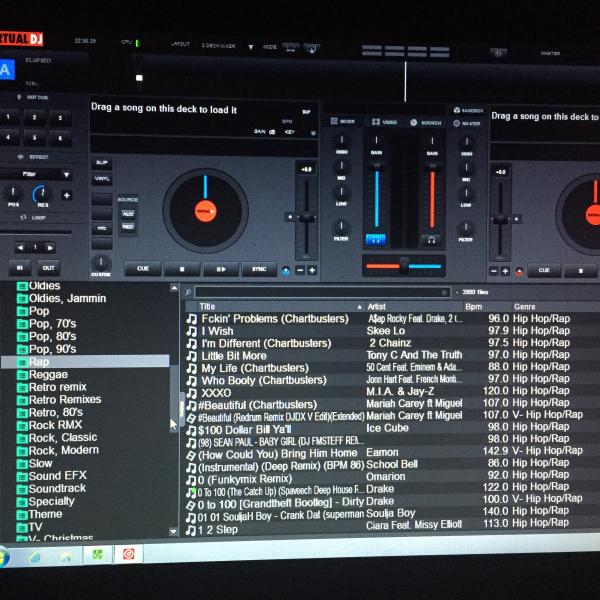Image resolution: width=600 pixels, height=600 pixels.
Task: Click the left deck stop button
Action: coord(182,269)
